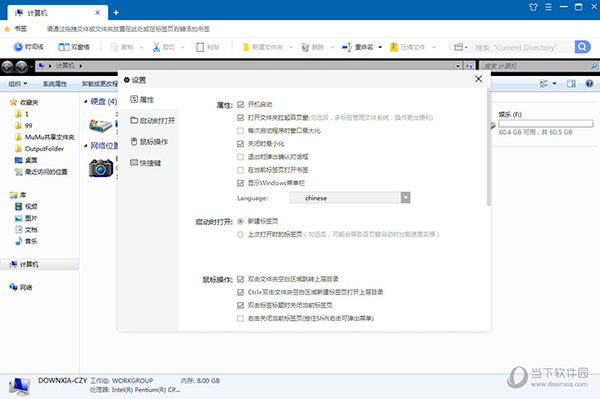
Task: Select the 上次打开时的标签页 radio button
Action: (240, 235)
